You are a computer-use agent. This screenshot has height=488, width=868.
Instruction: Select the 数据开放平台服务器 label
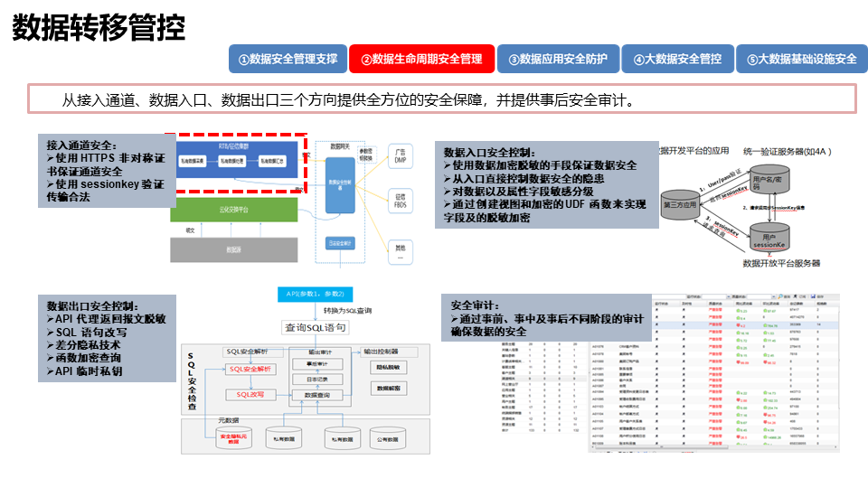781,263
